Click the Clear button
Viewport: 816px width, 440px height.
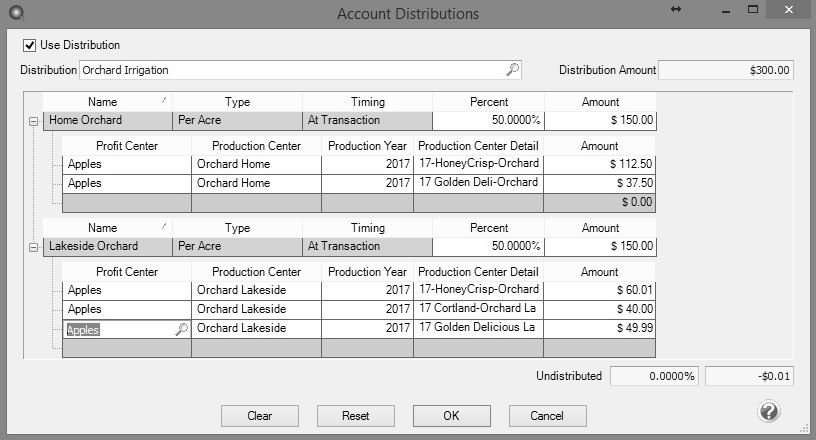click(x=260, y=416)
